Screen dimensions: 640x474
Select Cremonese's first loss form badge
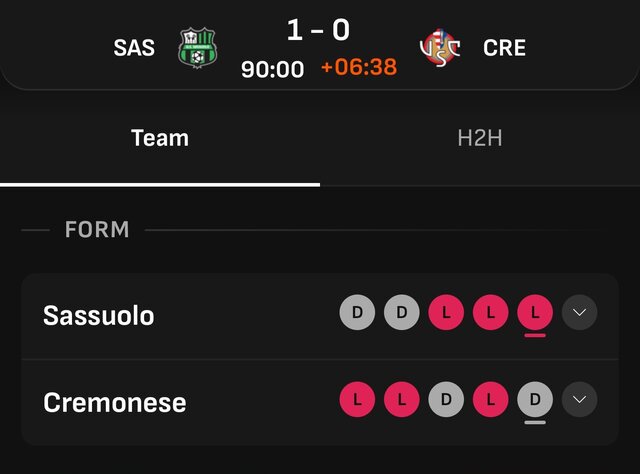point(357,399)
